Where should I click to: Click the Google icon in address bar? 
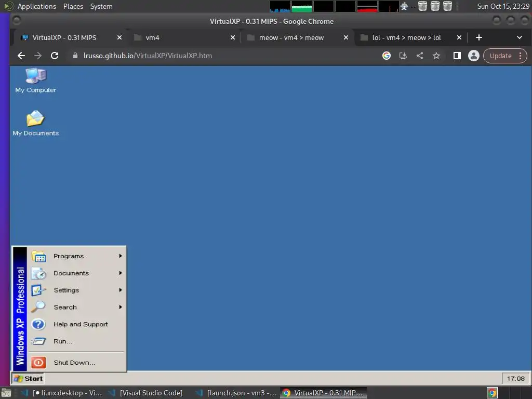pyautogui.click(x=387, y=56)
